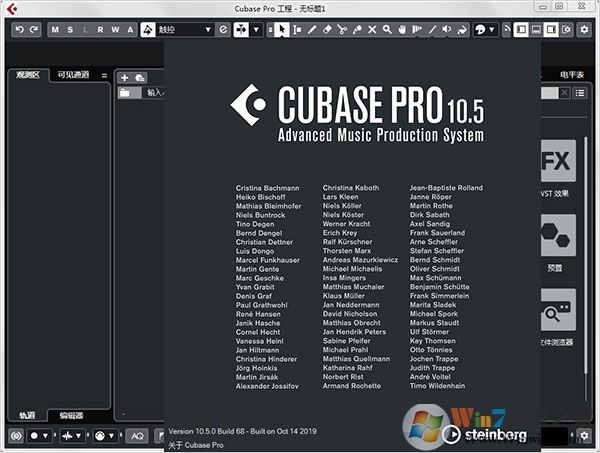600x453 pixels.
Task: Click the media search input field
Action: click(x=550, y=93)
